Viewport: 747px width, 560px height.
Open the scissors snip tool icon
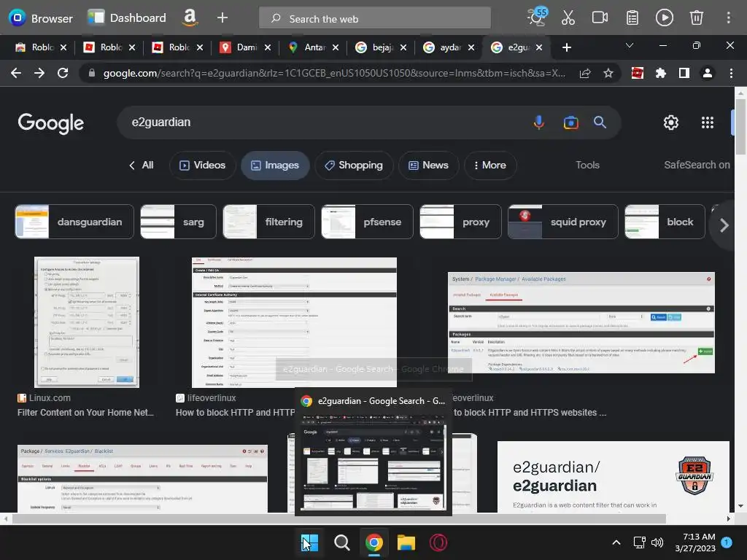point(568,17)
